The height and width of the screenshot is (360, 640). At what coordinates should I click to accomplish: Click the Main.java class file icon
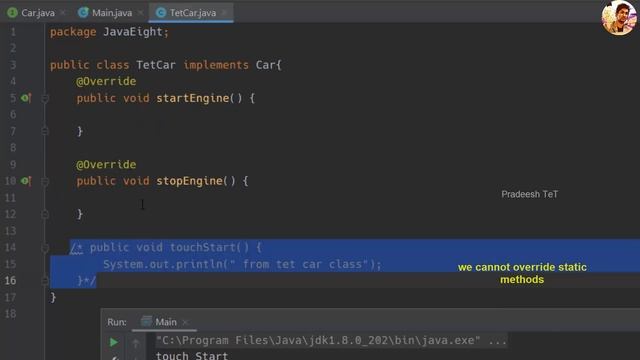pyautogui.click(x=83, y=13)
